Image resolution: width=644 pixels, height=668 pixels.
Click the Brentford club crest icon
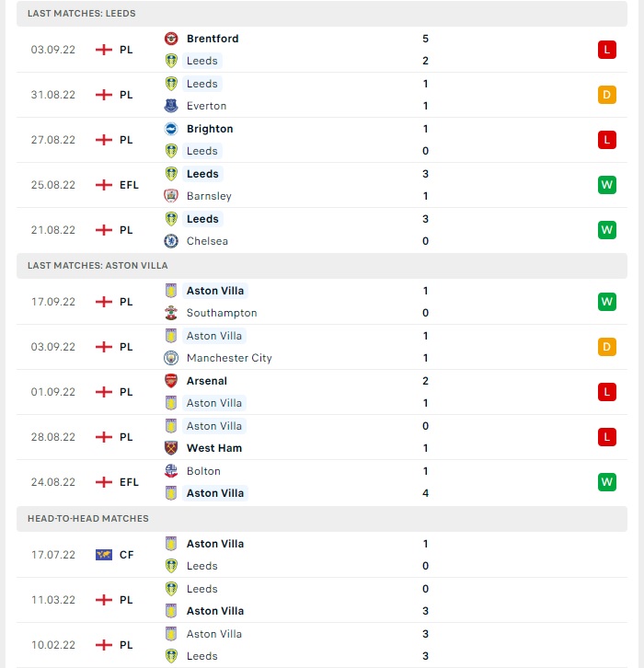pyautogui.click(x=171, y=39)
